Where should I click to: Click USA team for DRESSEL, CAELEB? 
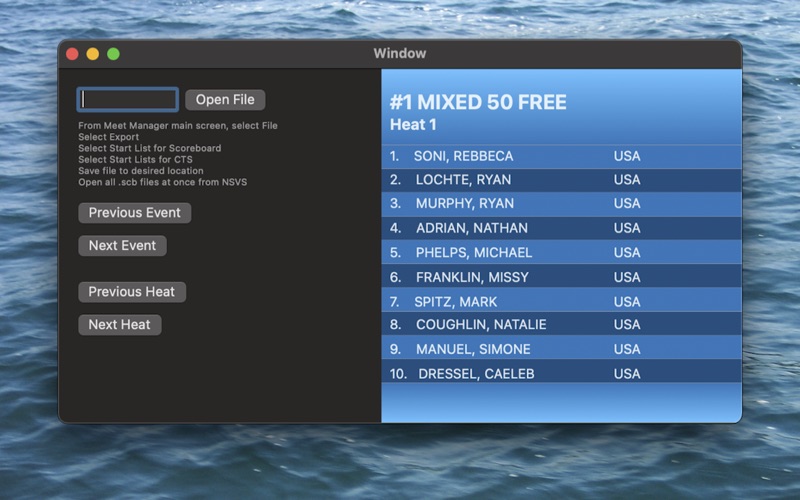pyautogui.click(x=627, y=374)
